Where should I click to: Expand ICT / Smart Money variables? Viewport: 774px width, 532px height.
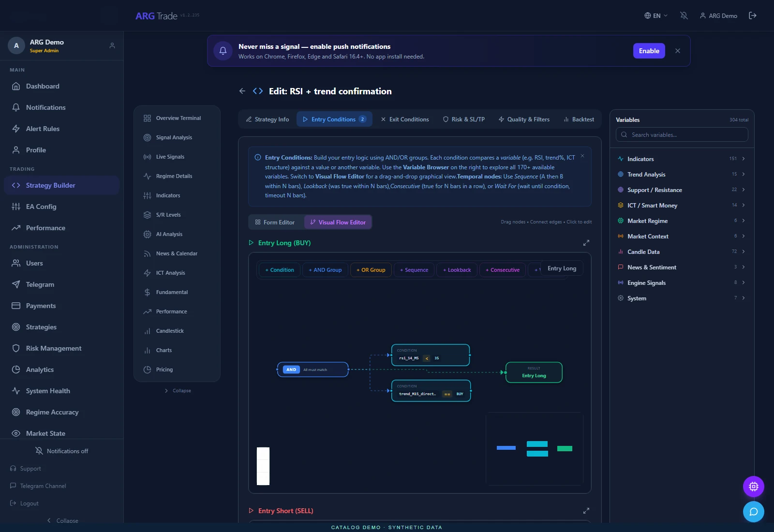682,205
